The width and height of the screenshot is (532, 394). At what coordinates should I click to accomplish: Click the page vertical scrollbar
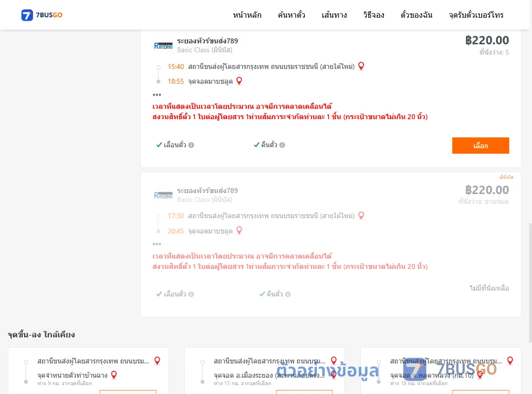(530, 282)
